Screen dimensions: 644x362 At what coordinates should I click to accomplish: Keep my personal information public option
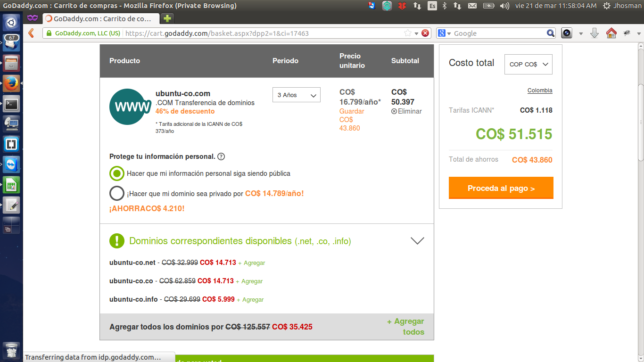coord(117,173)
